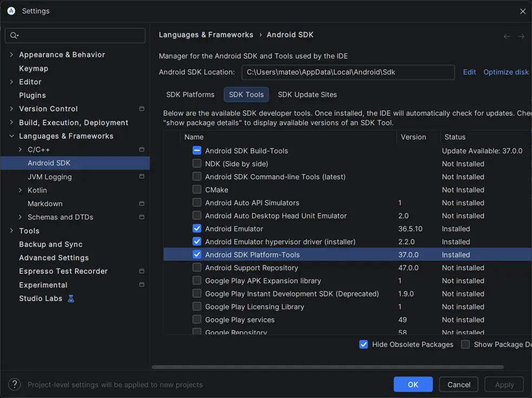Click project-level icon next to Espresso Test Recorder
The image size is (532, 398).
[x=142, y=271]
